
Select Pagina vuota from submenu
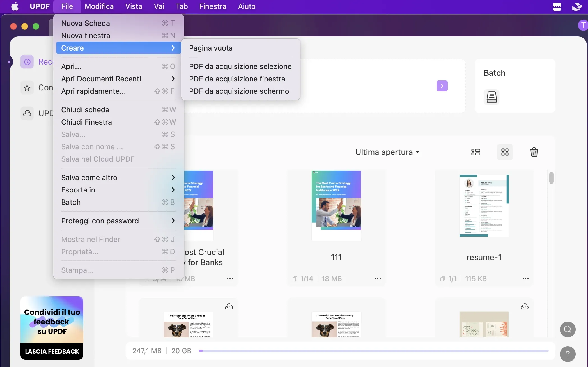240,48
